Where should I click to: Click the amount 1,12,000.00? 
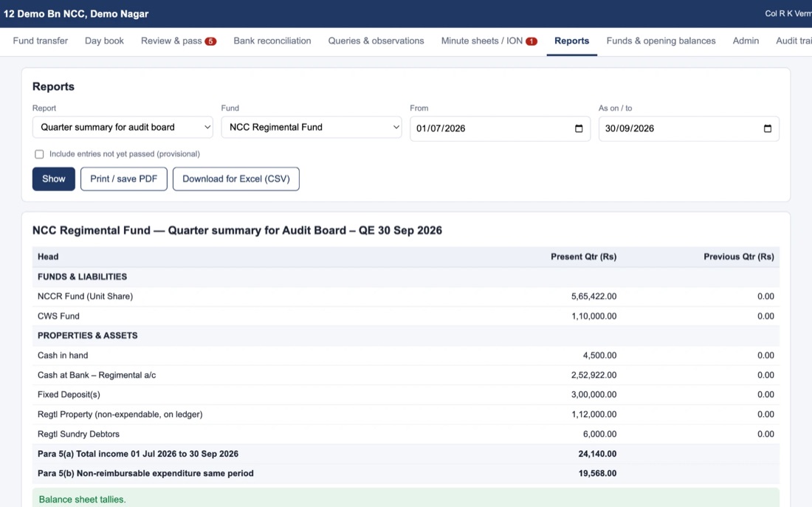(594, 414)
